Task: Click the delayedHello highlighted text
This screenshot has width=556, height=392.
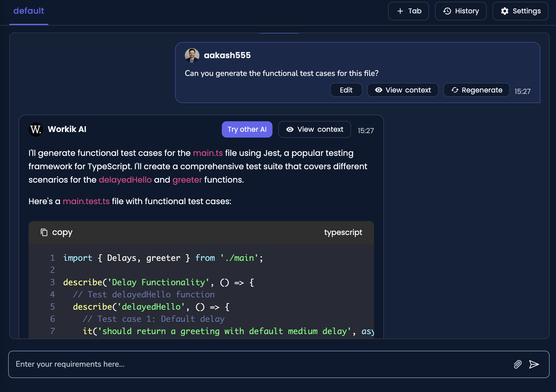Action: click(x=125, y=180)
